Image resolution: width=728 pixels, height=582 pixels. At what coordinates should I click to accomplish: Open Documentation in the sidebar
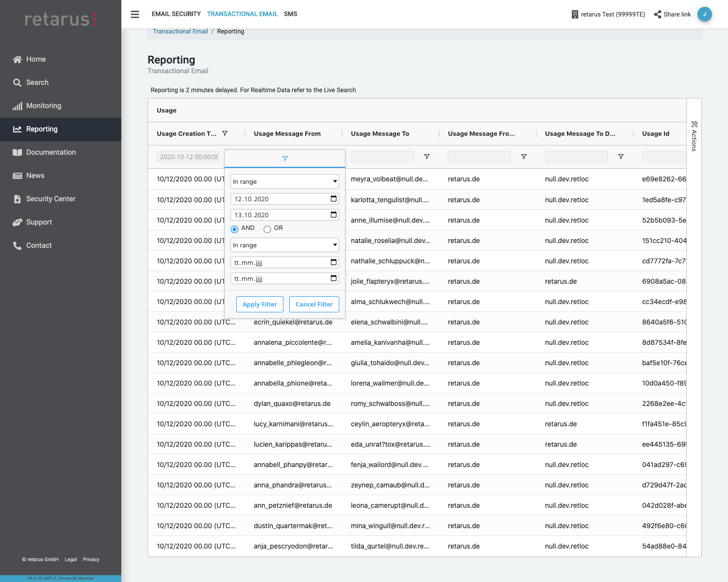pos(61,152)
